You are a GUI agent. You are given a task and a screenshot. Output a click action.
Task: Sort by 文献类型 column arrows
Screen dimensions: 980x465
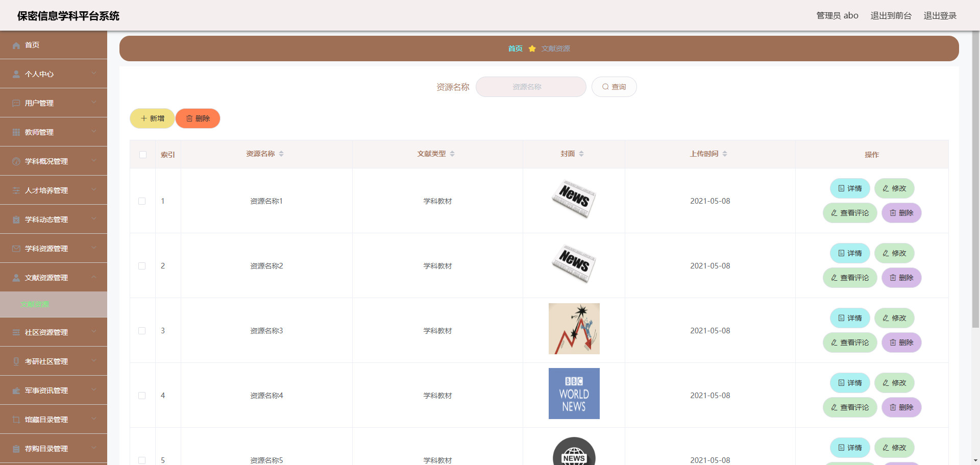tap(452, 154)
